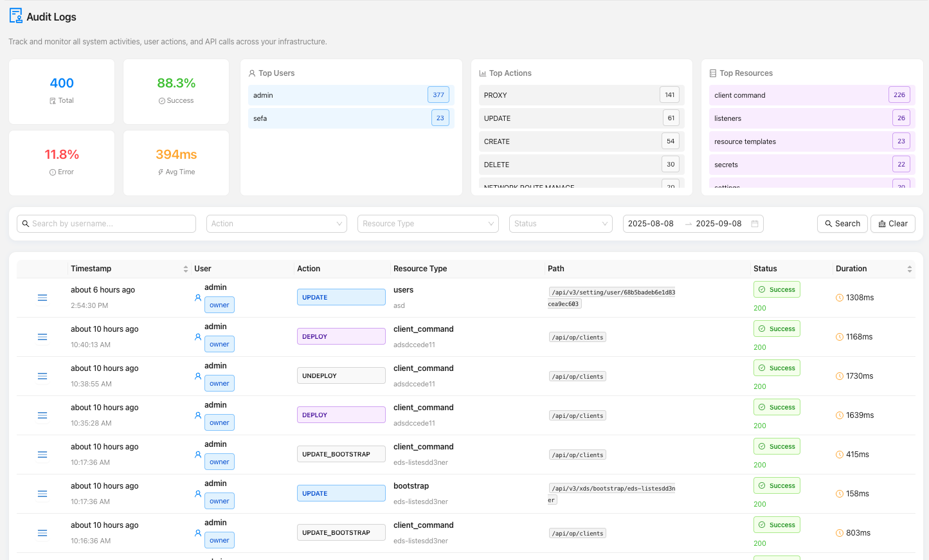Click clock icon beside 1308ms duration

click(839, 298)
